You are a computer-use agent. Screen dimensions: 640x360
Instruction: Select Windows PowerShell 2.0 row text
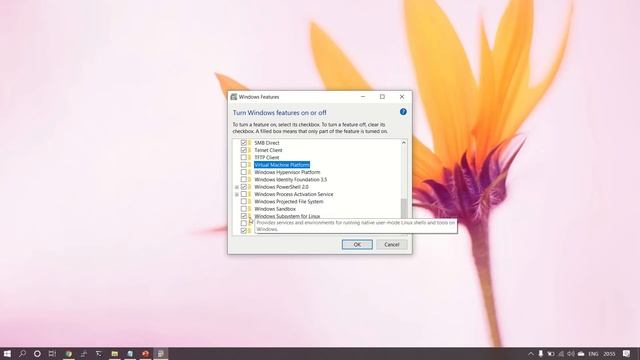click(281, 187)
